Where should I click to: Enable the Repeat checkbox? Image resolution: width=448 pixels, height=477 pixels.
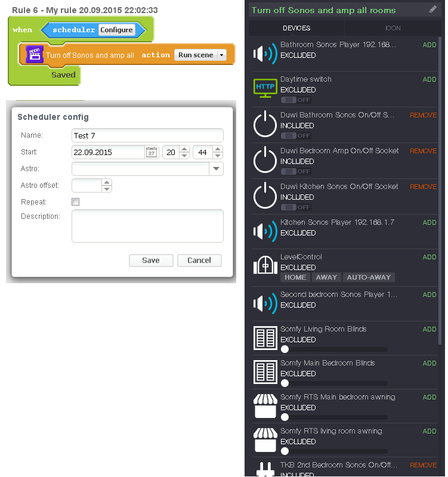click(75, 202)
